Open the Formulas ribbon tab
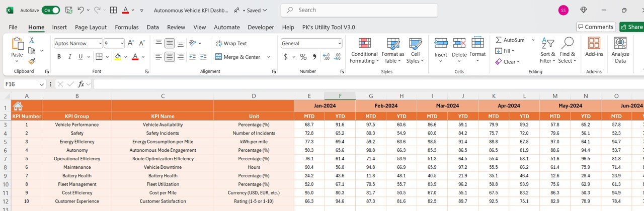 (126, 27)
